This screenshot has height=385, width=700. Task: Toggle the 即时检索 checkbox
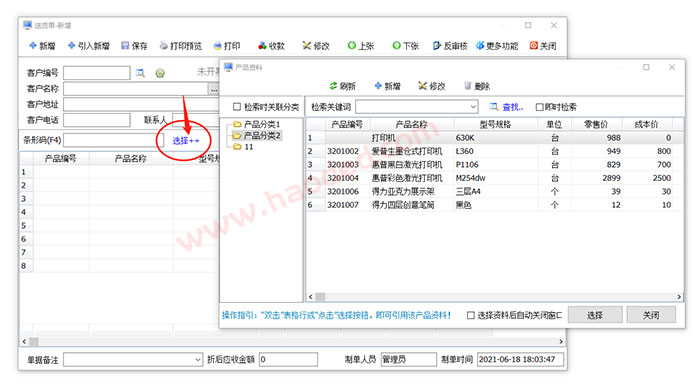point(539,107)
